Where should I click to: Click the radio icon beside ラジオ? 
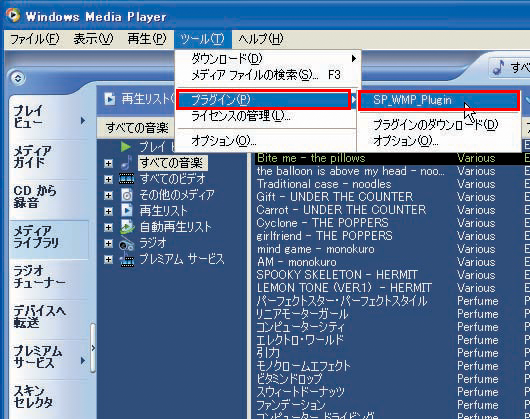pyautogui.click(x=127, y=244)
